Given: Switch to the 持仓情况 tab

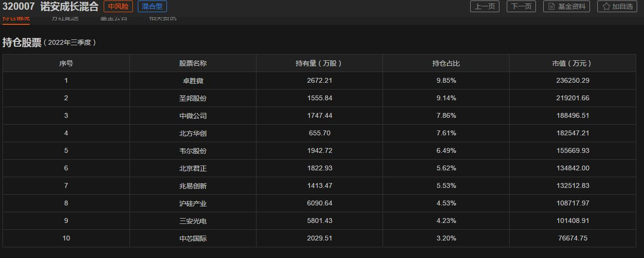Looking at the screenshot, I should coord(16,18).
